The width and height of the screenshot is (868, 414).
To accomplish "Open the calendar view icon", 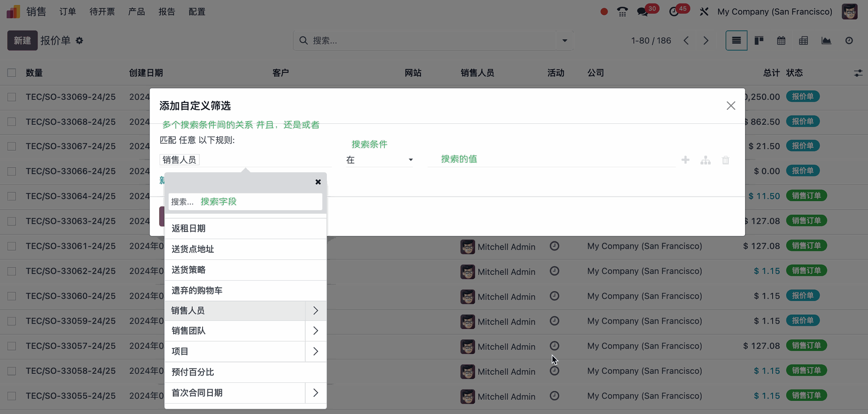I will click(x=781, y=41).
